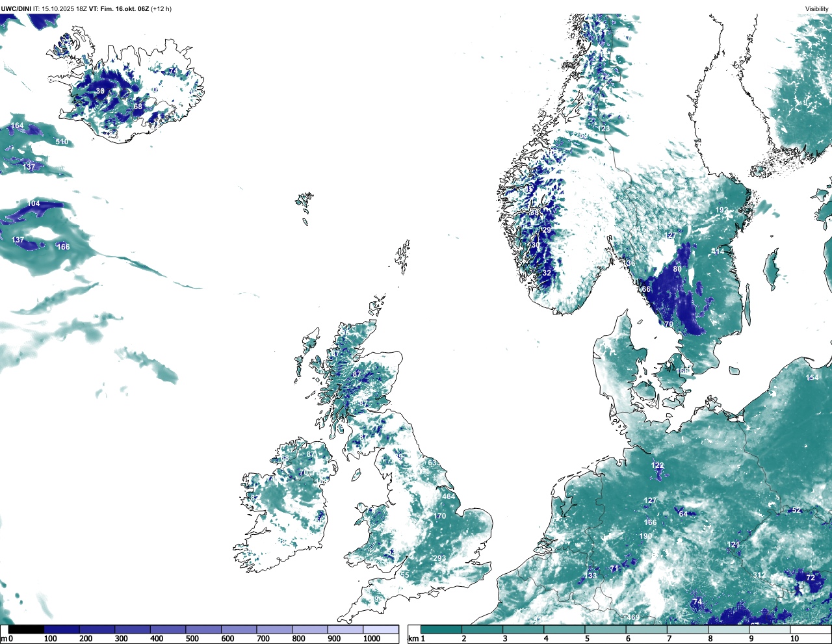Click the 9–10 km lightest teal swatch

[770, 630]
